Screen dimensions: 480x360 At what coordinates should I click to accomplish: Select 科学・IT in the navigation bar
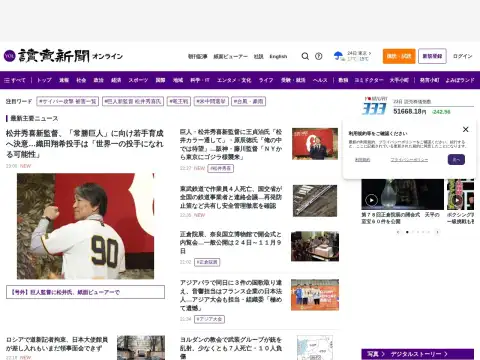200,80
